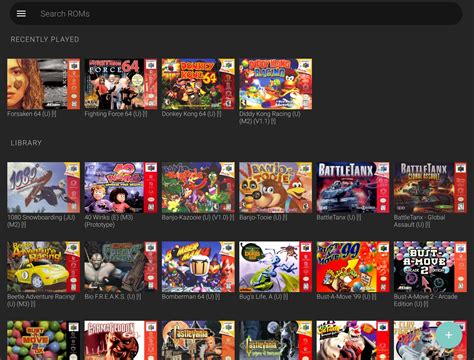Image resolution: width=474 pixels, height=360 pixels.
Task: Click "Bust-A-Move '99 (U)" title
Action: tap(346, 297)
